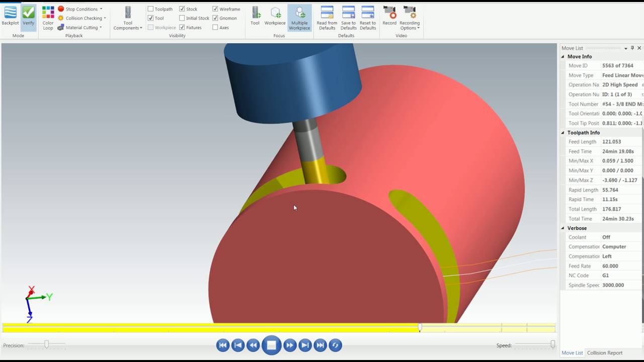Click the fast forward button
This screenshot has width=644, height=362.
[290, 345]
